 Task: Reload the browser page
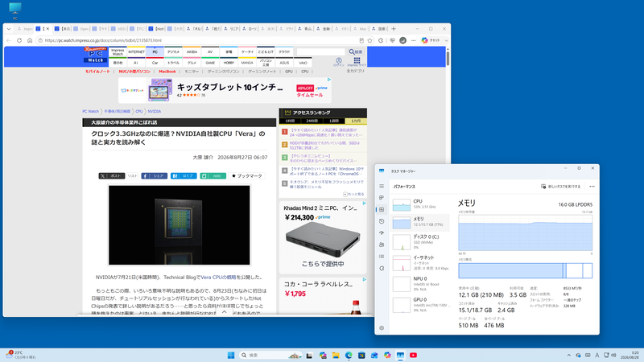[x=19, y=40]
